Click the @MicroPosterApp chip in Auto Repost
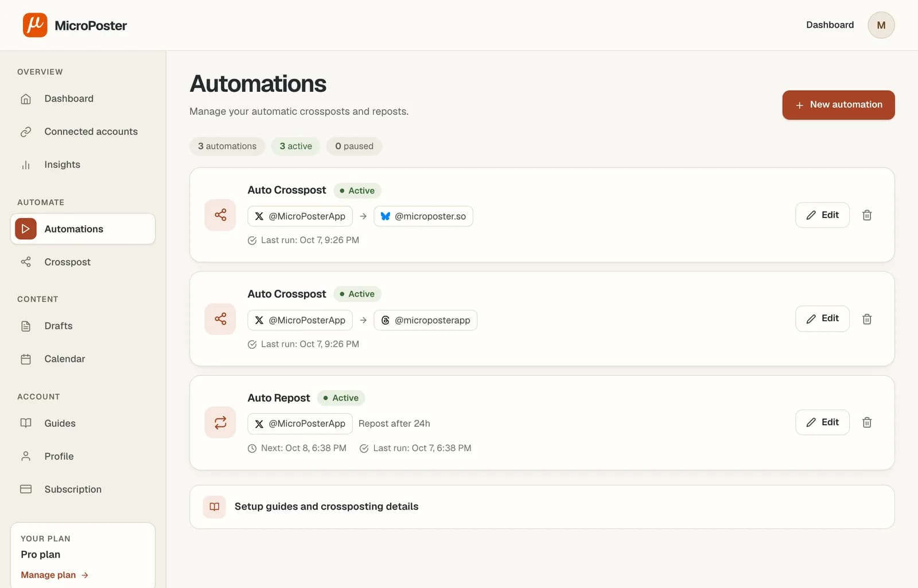918x588 pixels. coord(300,423)
